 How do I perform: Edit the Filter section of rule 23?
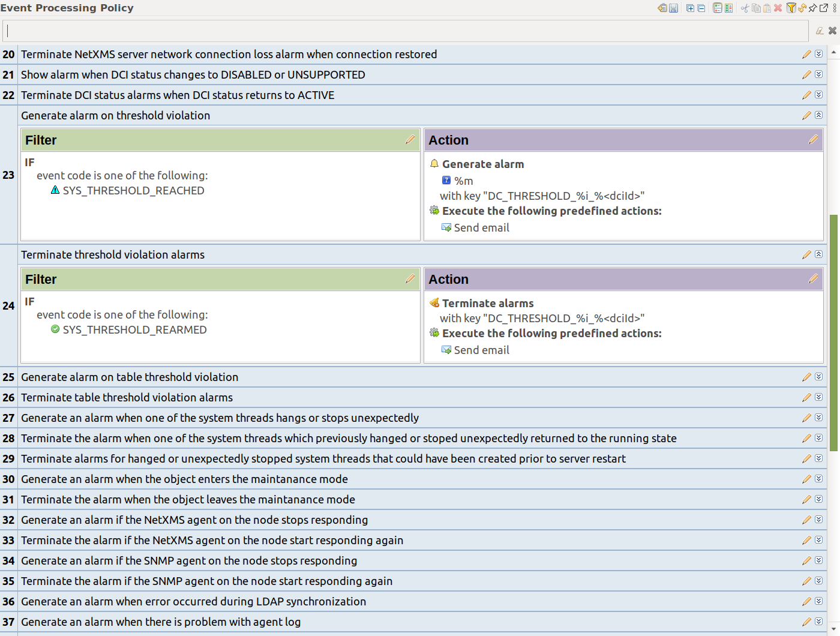point(410,140)
